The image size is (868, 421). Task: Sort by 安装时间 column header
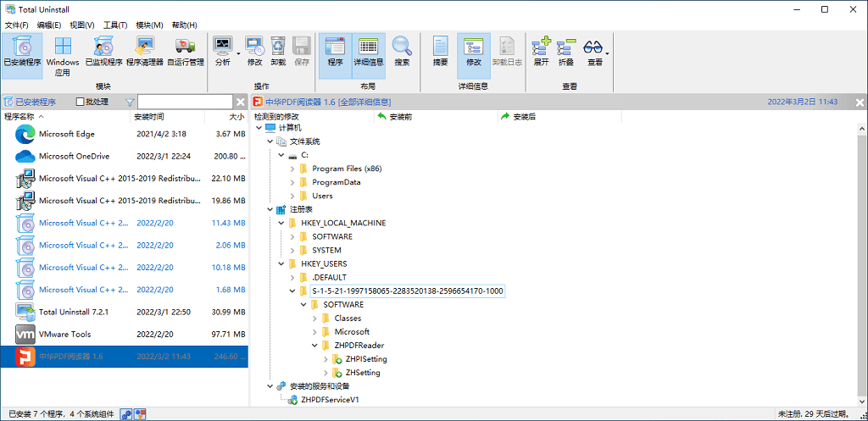coord(168,117)
